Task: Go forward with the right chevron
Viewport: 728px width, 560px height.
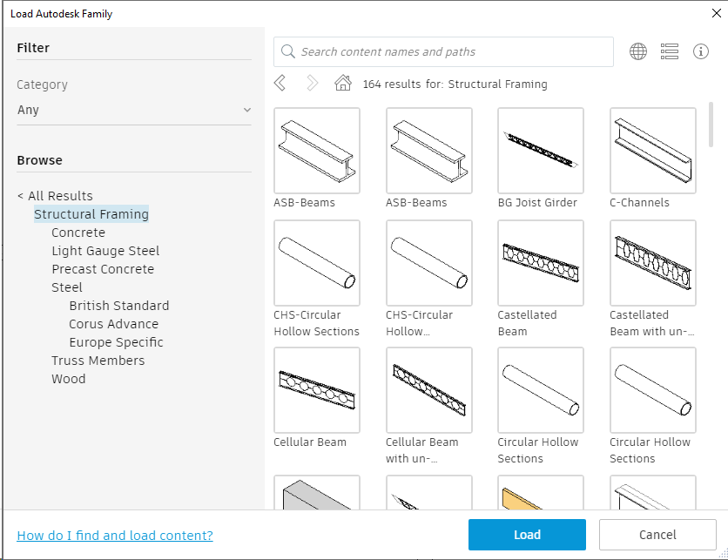Action: (x=312, y=84)
